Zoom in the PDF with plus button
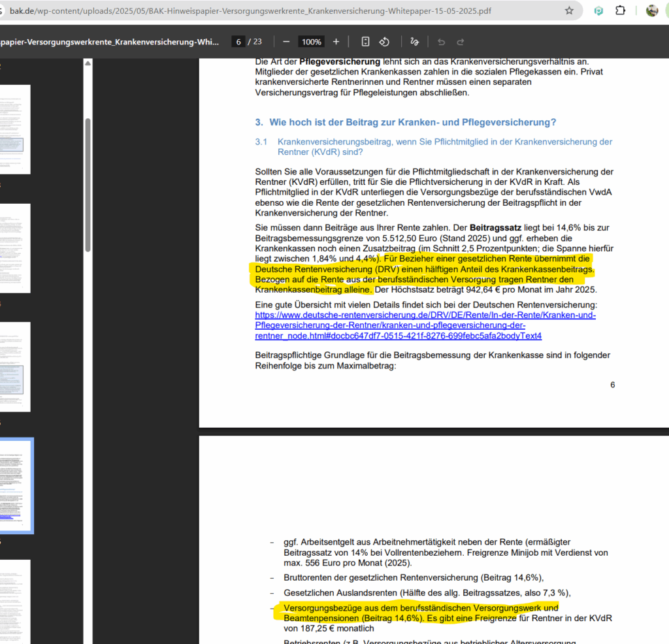Image resolution: width=669 pixels, height=644 pixels. coord(336,42)
